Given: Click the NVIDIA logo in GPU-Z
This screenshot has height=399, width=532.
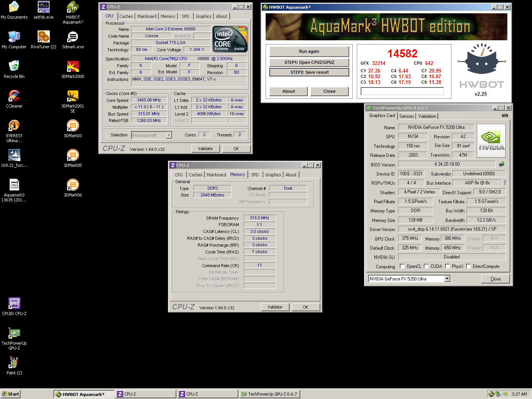Looking at the screenshot, I should [x=491, y=141].
